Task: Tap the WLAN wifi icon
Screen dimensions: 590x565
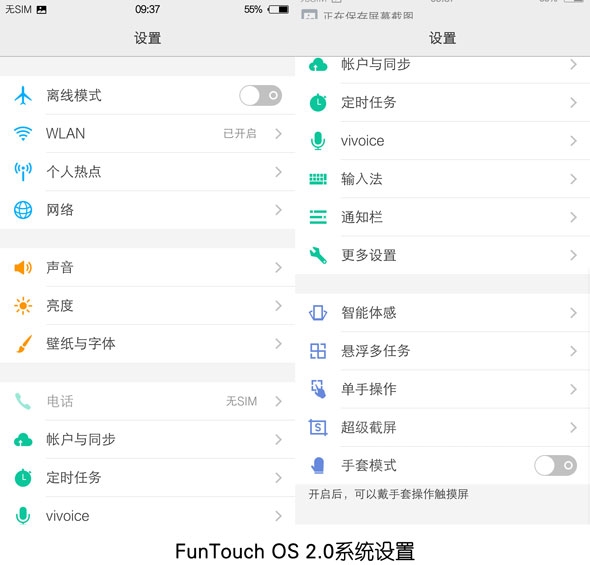Action: pos(23,134)
